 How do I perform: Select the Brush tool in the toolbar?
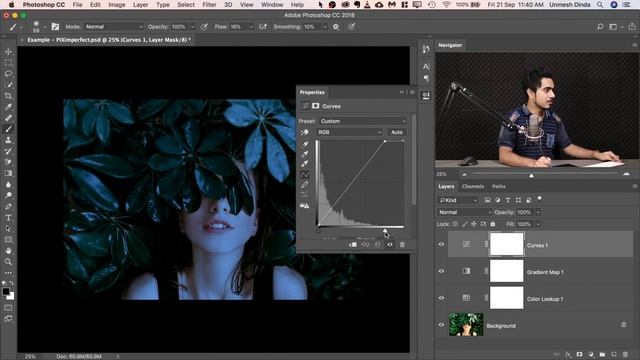8,129
